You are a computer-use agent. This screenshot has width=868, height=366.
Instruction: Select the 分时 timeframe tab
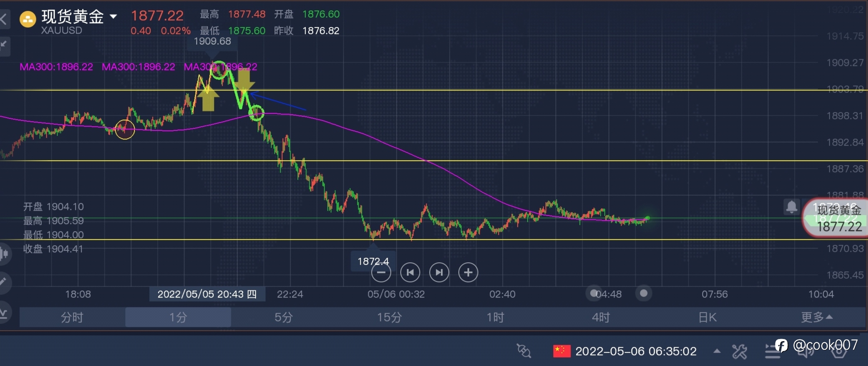point(72,317)
